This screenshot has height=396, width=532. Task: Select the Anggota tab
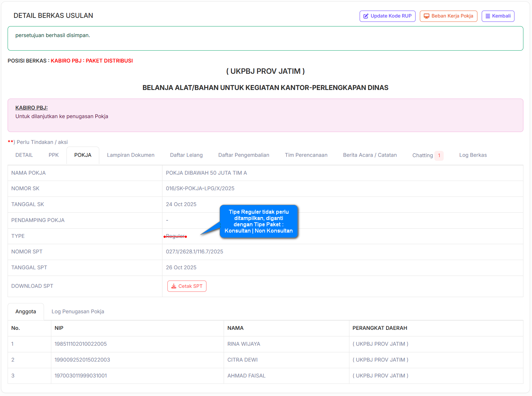[x=26, y=312]
